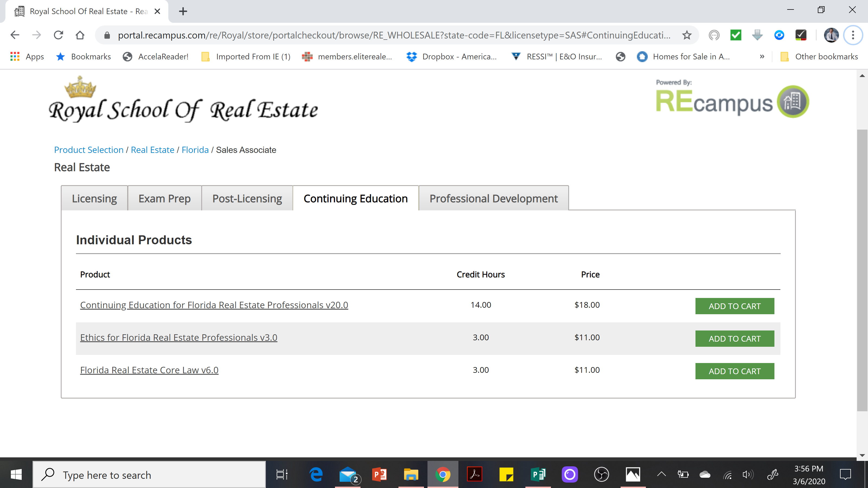Close the Royal School Of Real Estate tab
The image size is (868, 488).
(x=157, y=11)
